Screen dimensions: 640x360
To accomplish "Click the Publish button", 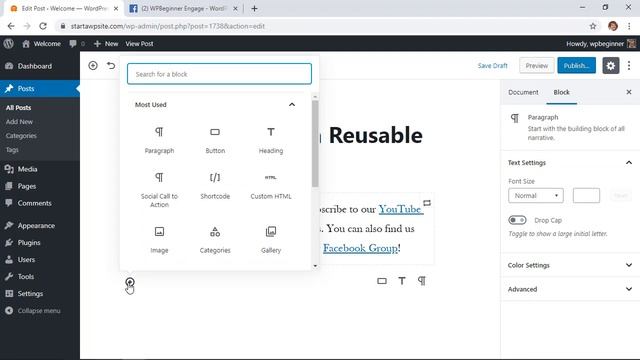I will click(x=576, y=65).
